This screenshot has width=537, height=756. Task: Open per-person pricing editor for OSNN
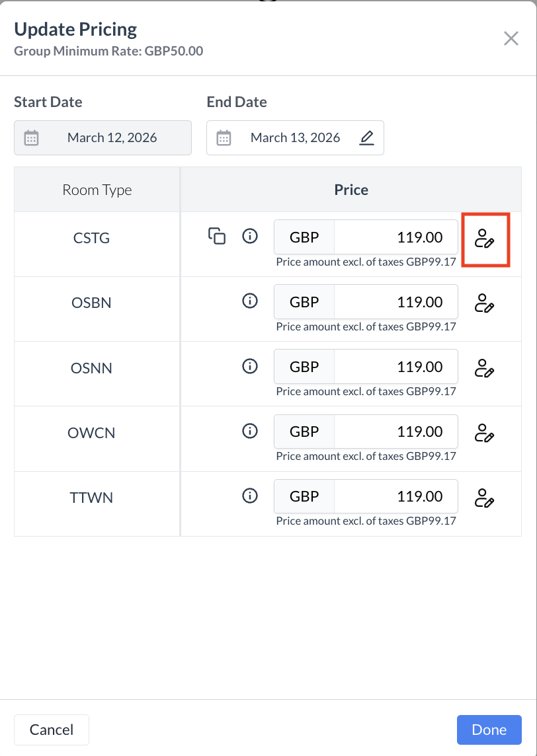tap(485, 368)
